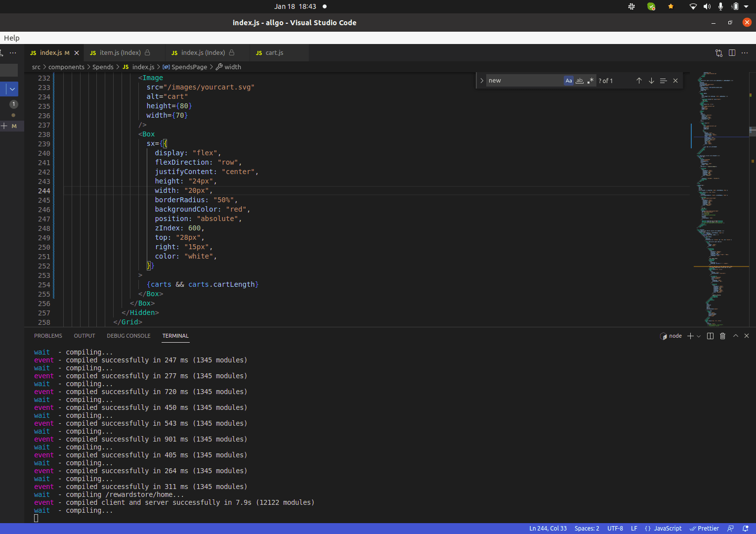Image resolution: width=756 pixels, height=534 pixels.
Task: Click the star tray icon
Action: click(671, 6)
